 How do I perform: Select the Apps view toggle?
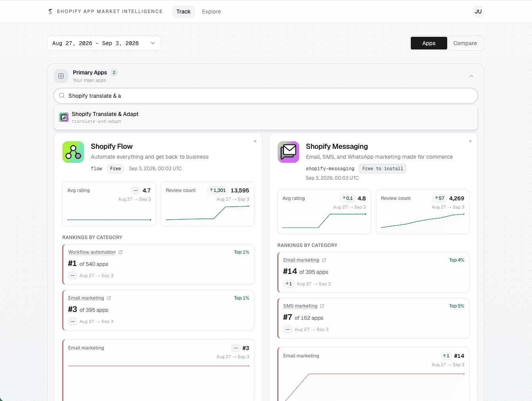[429, 43]
